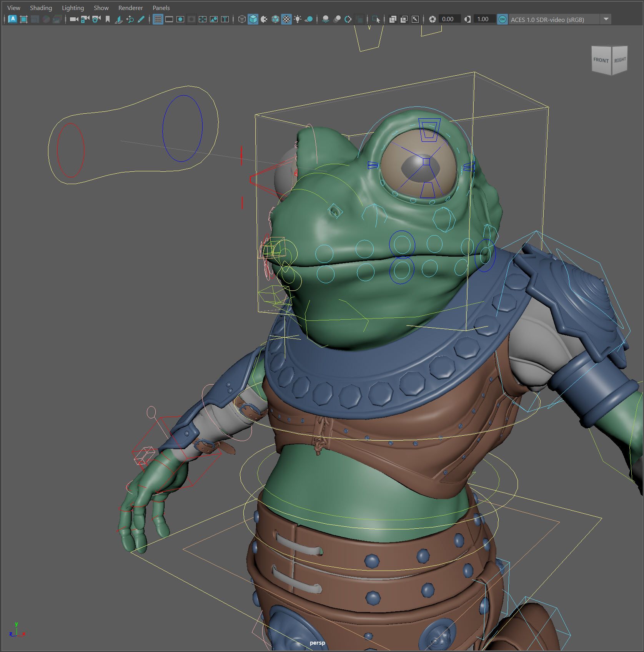Click the Screen Space Ambient Occlusion icon
Screen dimensions: 644x652
pos(326,19)
